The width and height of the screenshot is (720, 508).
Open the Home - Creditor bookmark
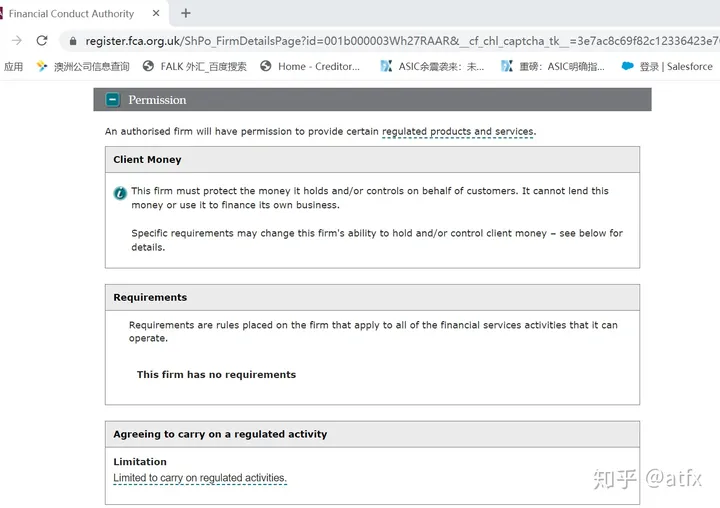(310, 67)
